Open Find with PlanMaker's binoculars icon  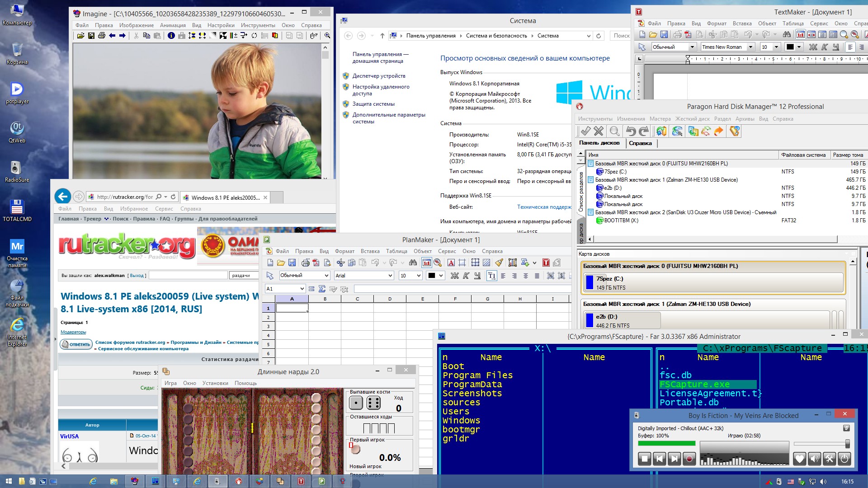coord(413,263)
